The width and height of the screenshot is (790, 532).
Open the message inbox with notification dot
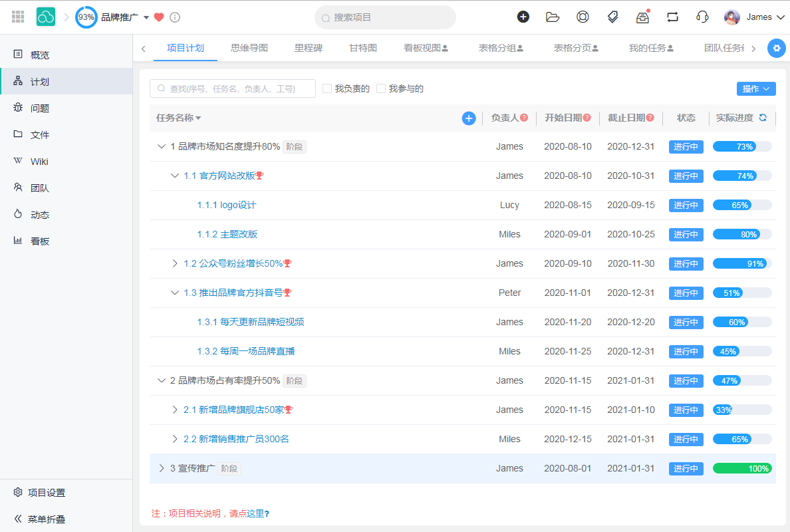642,17
